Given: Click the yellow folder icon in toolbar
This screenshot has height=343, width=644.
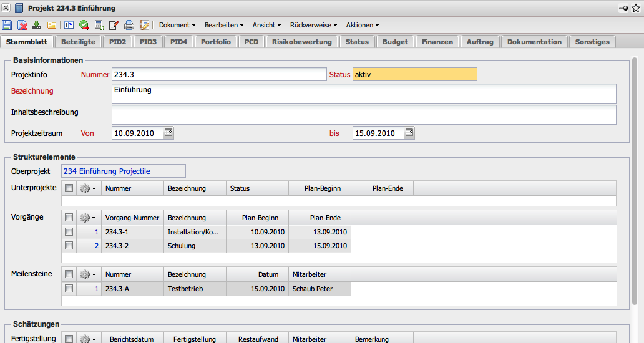Looking at the screenshot, I should (52, 25).
